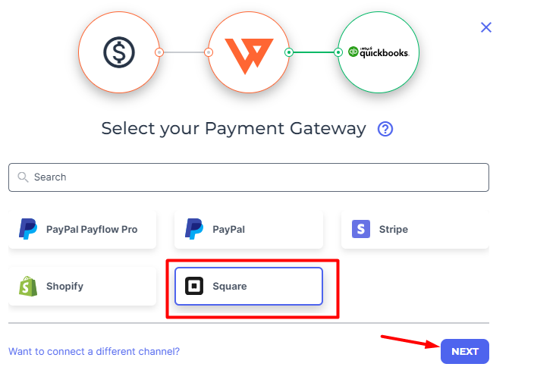Click the Square logo icon

194,286
